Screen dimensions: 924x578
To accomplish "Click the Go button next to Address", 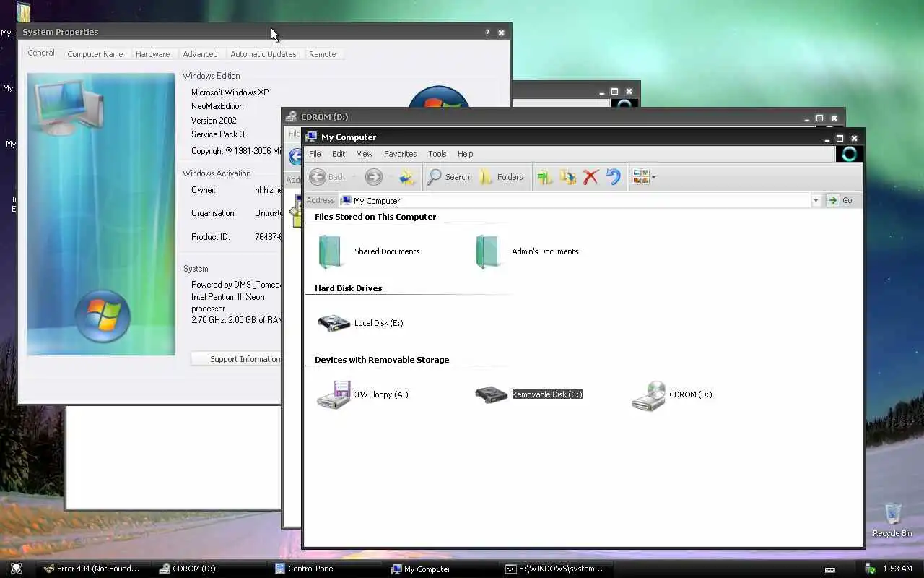I will pyautogui.click(x=840, y=201).
